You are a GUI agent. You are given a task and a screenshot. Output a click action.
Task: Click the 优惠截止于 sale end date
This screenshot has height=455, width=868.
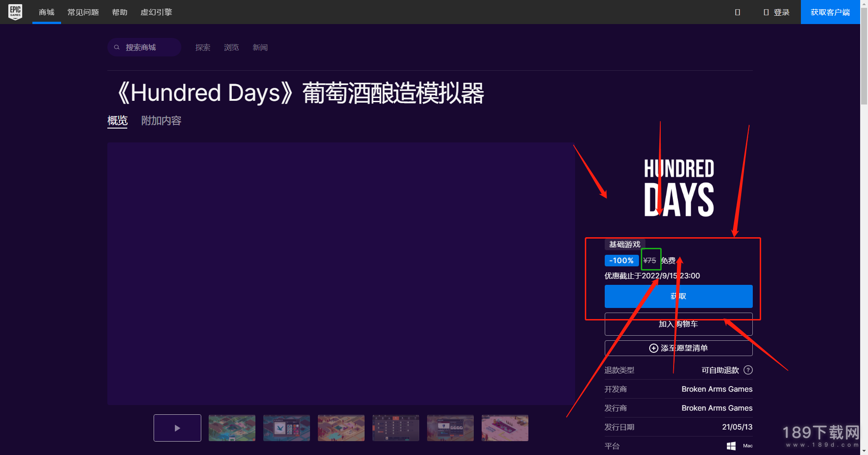pos(652,276)
